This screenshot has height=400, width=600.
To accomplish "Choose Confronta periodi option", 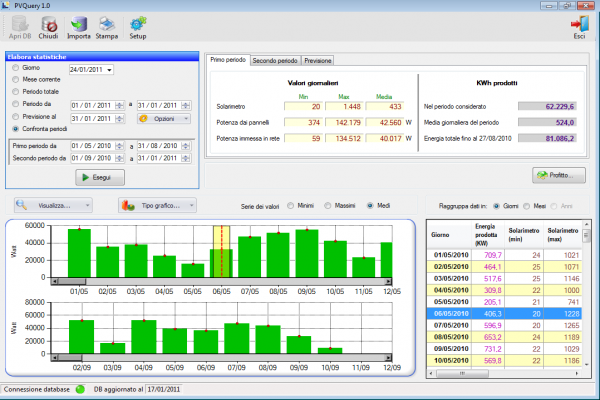I will (x=15, y=129).
